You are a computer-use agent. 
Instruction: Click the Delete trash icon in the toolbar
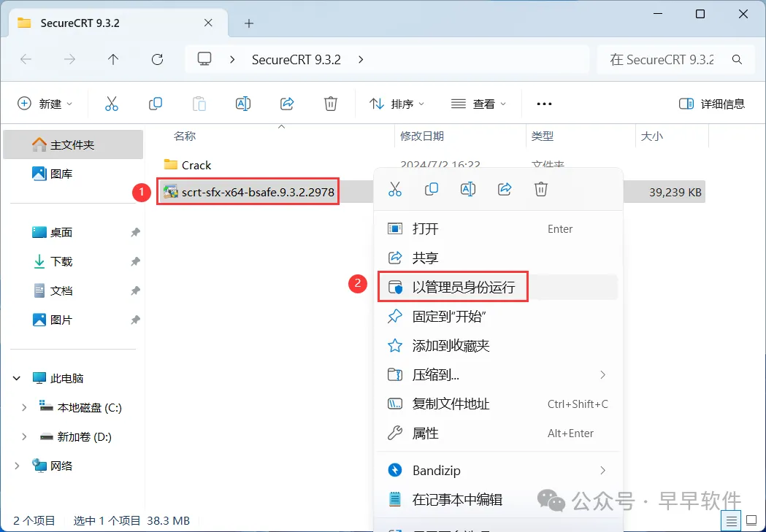[x=331, y=104]
